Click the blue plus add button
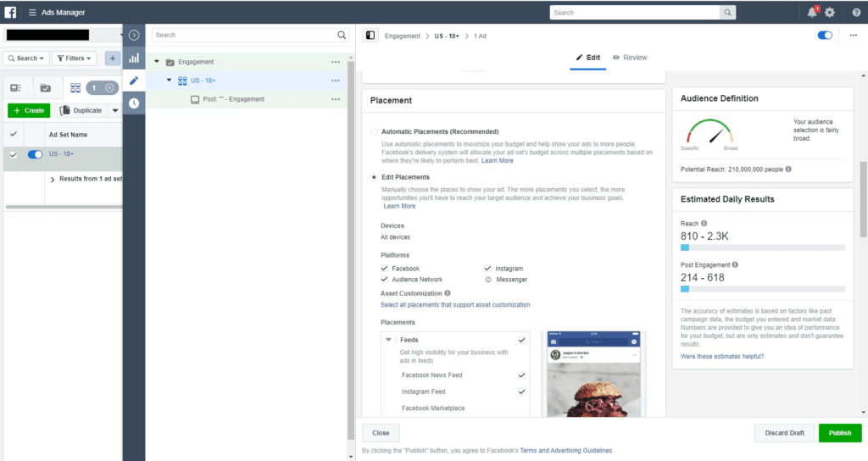Screen dimensions: 868x461 pos(113,58)
